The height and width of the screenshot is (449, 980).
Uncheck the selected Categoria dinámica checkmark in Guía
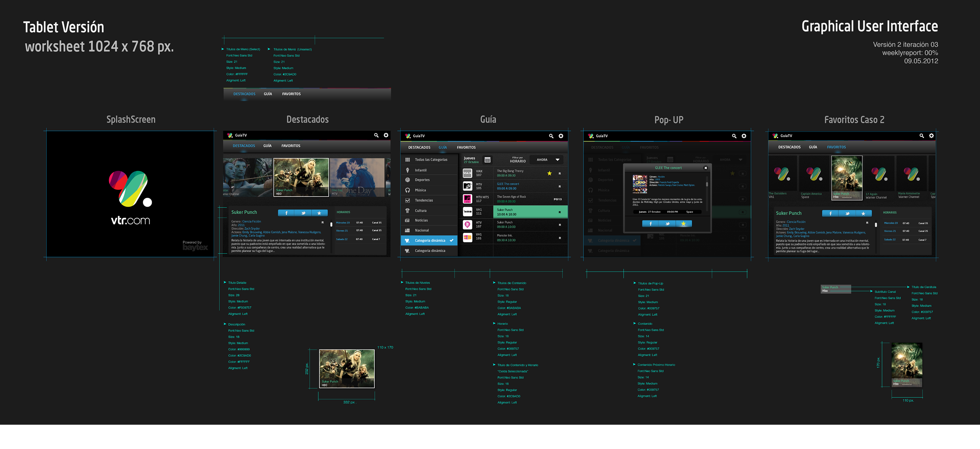(451, 240)
